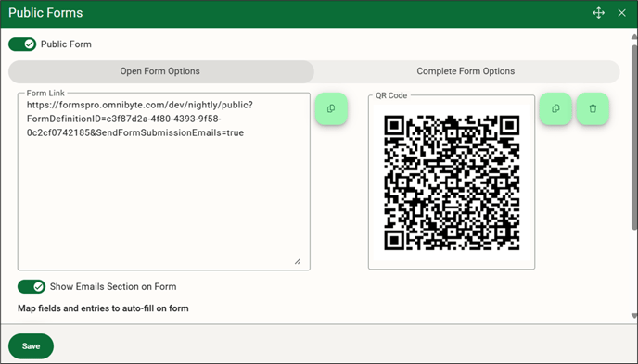Delete the QR code with trash icon
The width and height of the screenshot is (638, 364).
(x=593, y=108)
